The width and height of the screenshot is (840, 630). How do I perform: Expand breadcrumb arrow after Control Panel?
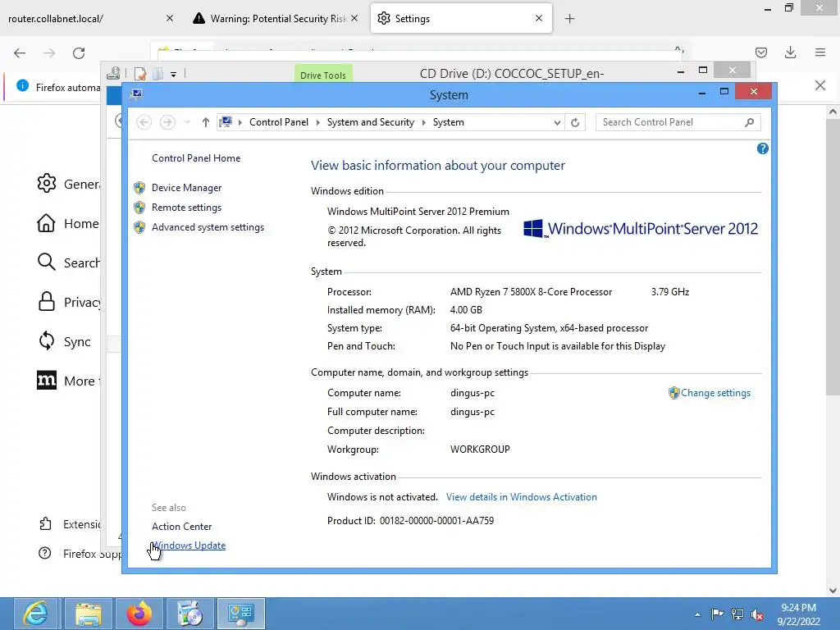(317, 123)
